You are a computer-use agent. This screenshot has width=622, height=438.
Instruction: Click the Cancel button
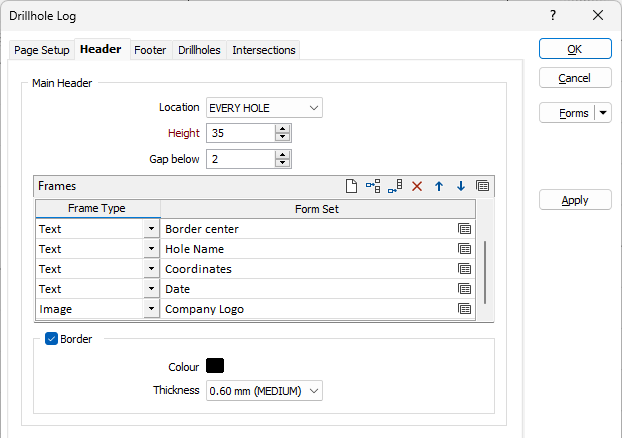point(575,78)
